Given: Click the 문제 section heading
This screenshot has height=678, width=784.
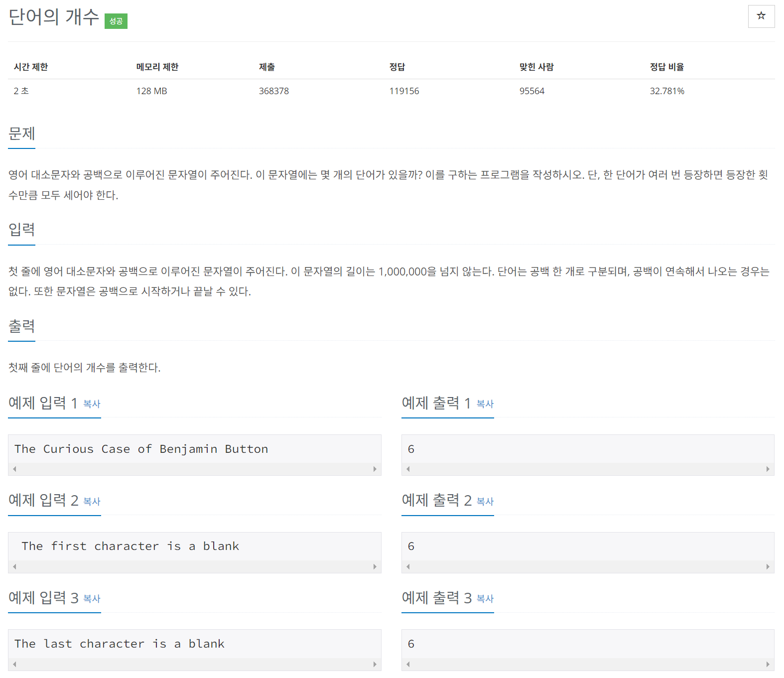Looking at the screenshot, I should pyautogui.click(x=22, y=133).
